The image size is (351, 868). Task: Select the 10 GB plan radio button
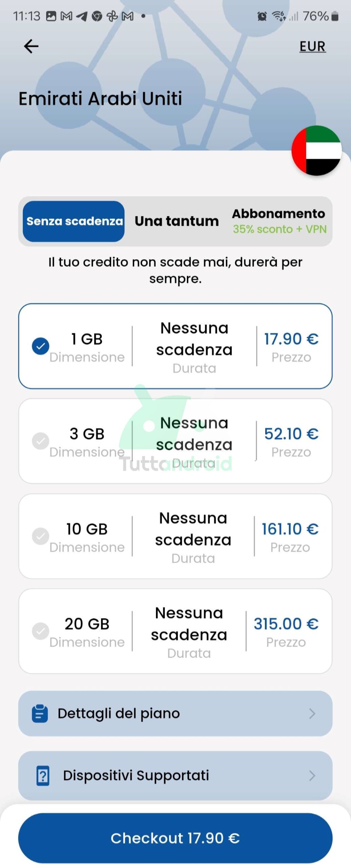40,536
